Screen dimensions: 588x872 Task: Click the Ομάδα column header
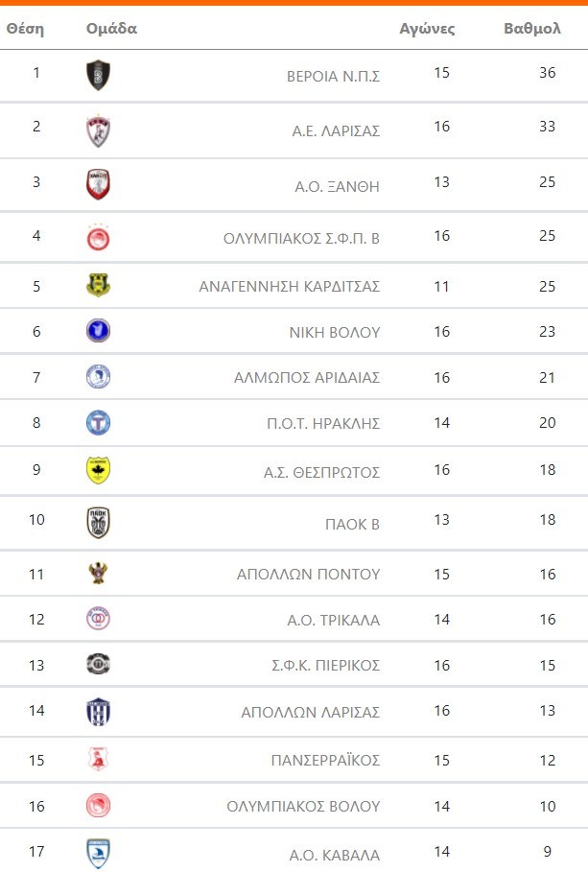click(x=111, y=29)
